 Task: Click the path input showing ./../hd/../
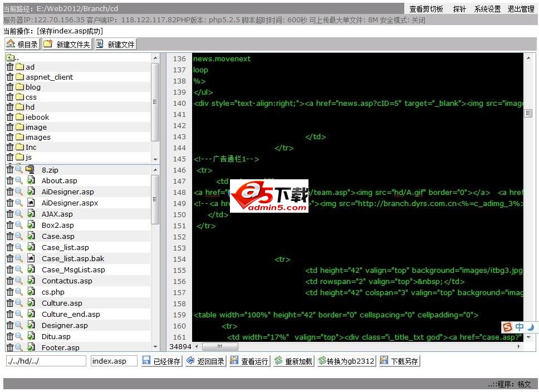[46, 360]
